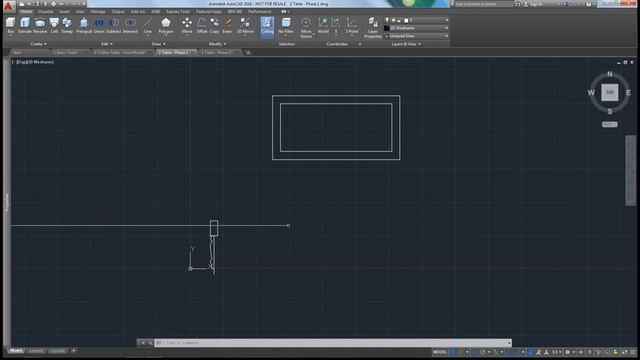Select the Box solid tool

pos(11,25)
